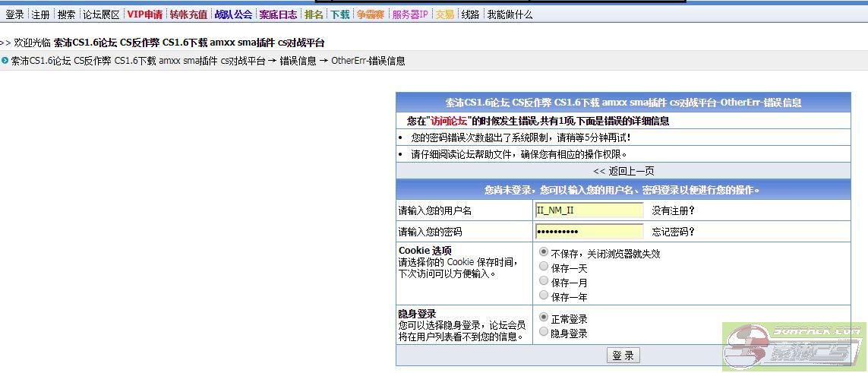Viewport: 868px width, 373px height.
Task: Open the 登录 item in top navigation
Action: (14, 14)
